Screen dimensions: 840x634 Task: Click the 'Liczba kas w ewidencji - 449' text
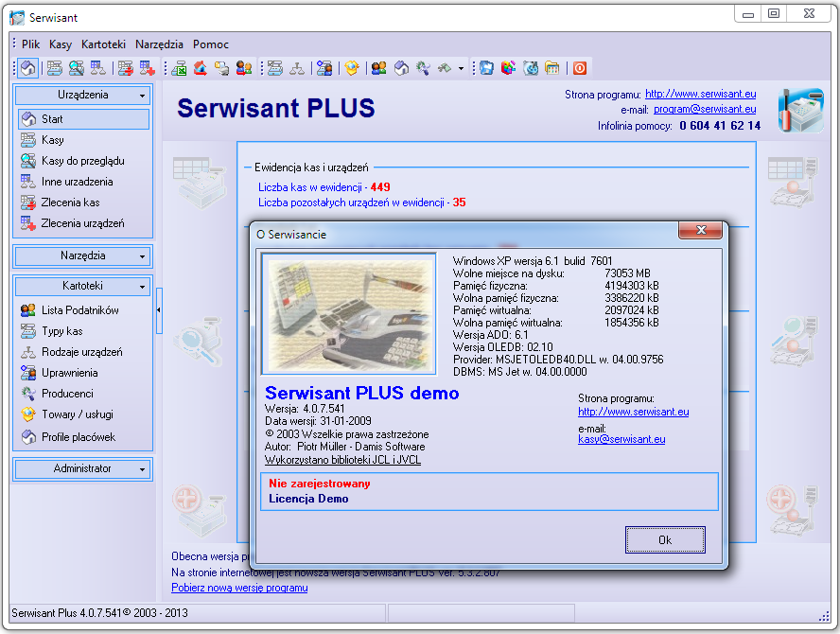click(324, 187)
